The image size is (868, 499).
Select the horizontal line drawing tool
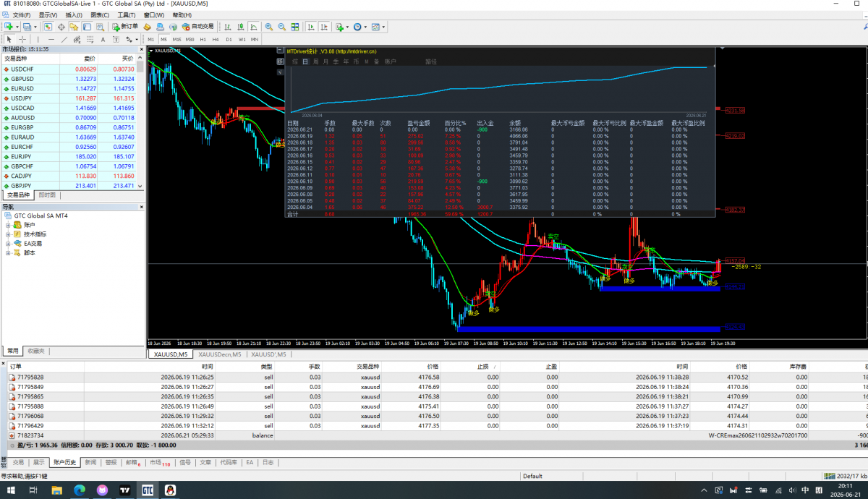click(x=51, y=38)
